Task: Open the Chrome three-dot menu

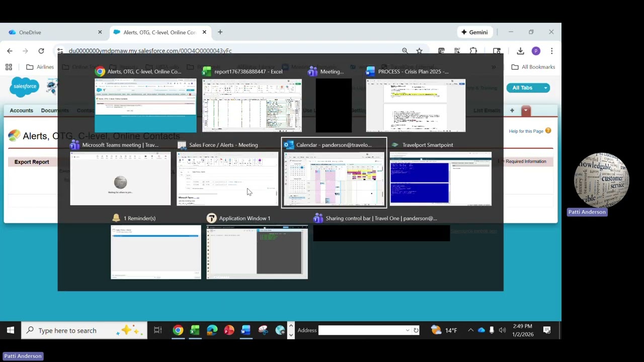Action: pos(551,51)
